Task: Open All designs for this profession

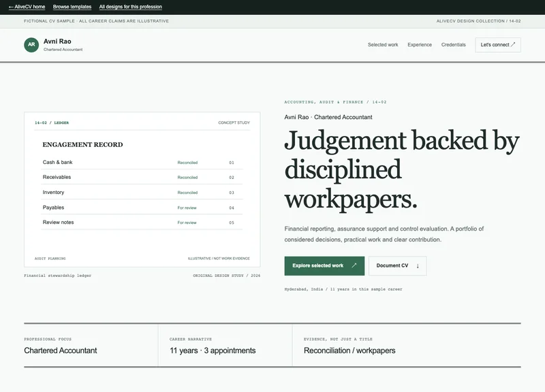Action: 130,7
